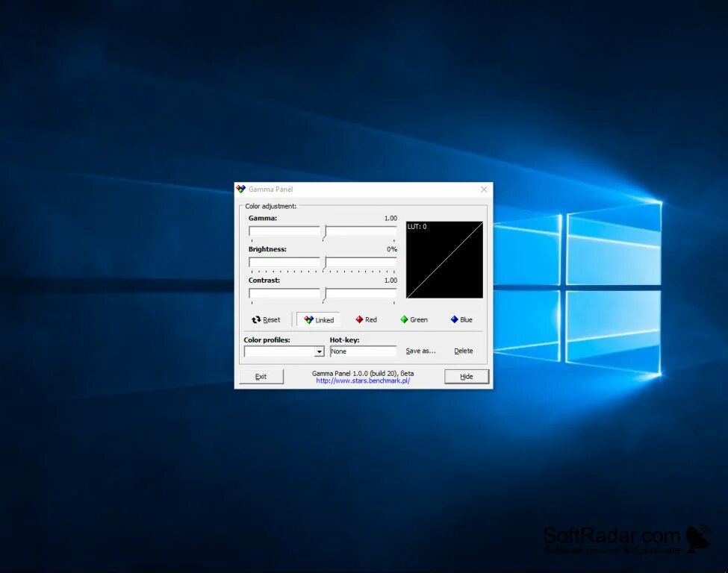Image resolution: width=728 pixels, height=573 pixels.
Task: Click the Contrast slider thumb
Action: (325, 294)
